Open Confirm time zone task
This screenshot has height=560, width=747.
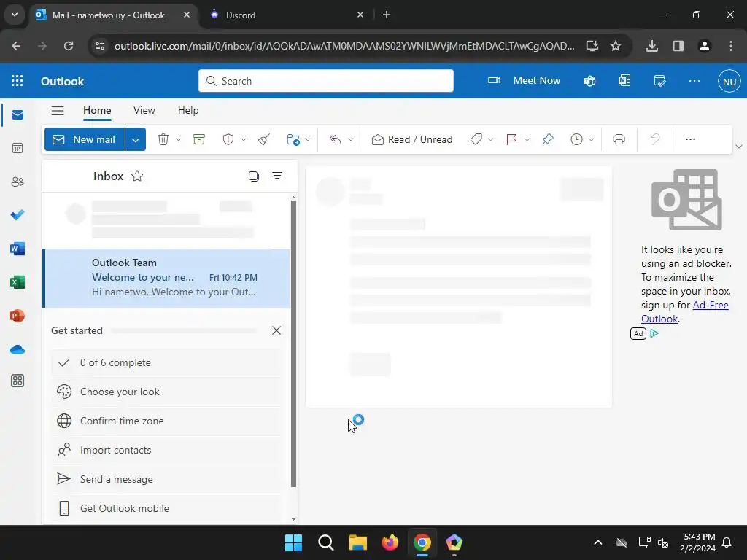click(x=167, y=421)
